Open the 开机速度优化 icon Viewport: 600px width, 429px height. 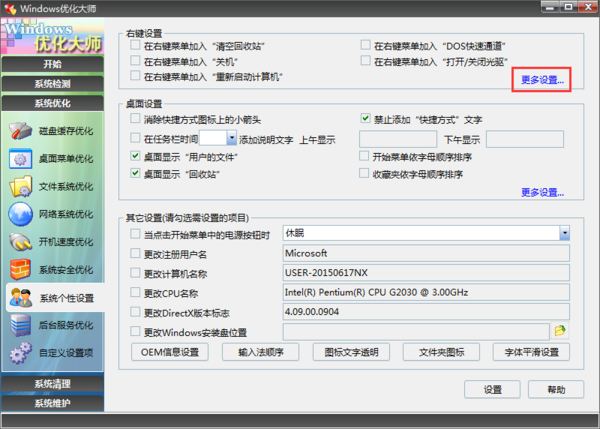20,242
